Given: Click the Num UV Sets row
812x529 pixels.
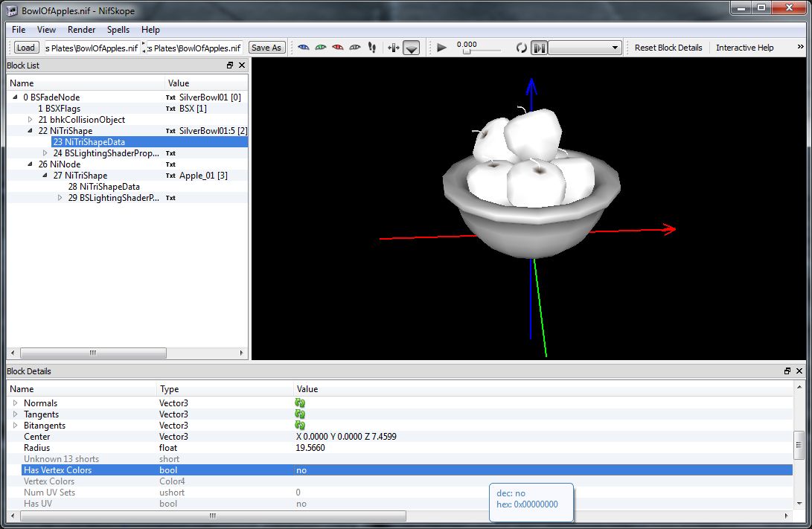Looking at the screenshot, I should (x=400, y=493).
